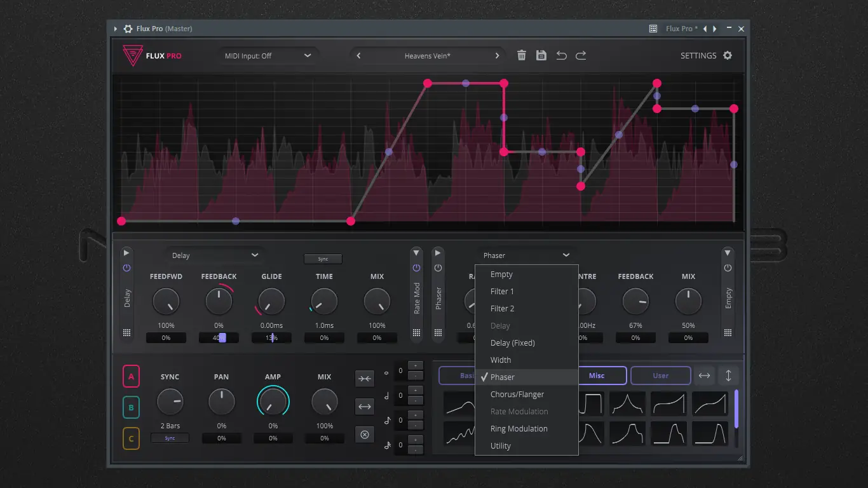The height and width of the screenshot is (488, 868).
Task: Close the Phaser effect type dropdown
Action: click(x=527, y=255)
